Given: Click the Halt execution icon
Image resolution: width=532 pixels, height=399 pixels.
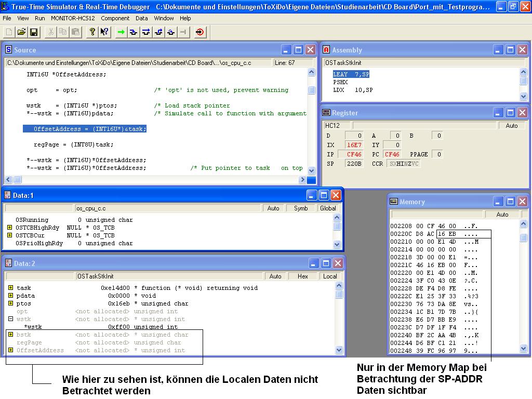Looking at the screenshot, I should 183,32.
